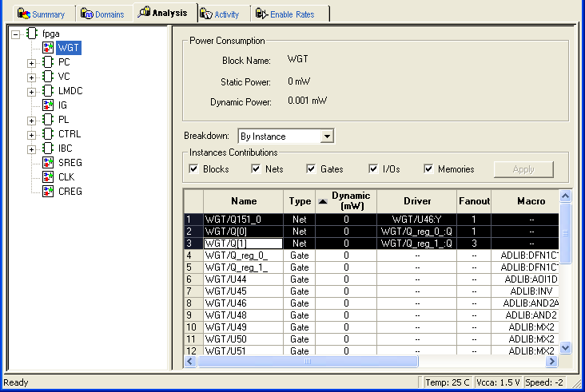Expand the PC tree node

pyautogui.click(x=31, y=63)
